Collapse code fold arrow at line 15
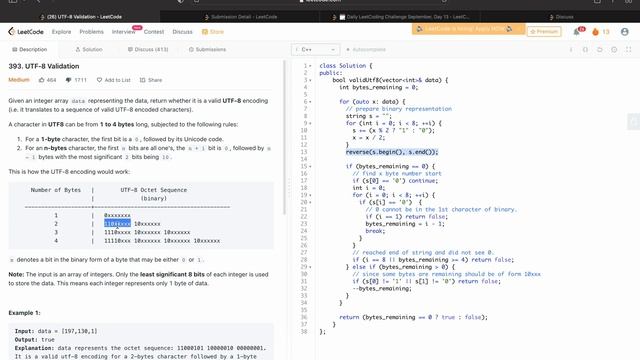This screenshot has height=360, width=640. (310, 167)
